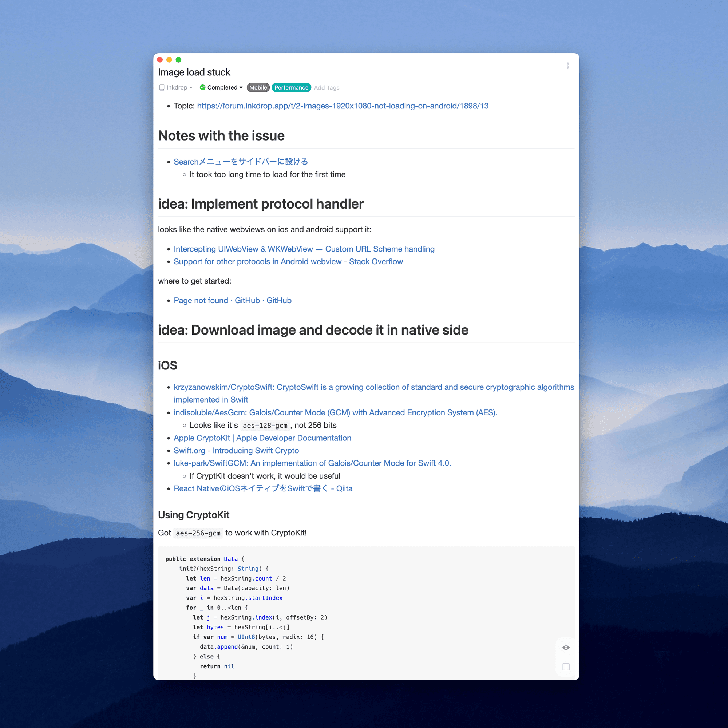This screenshot has width=728, height=728.
Task: Open the luke-park/SwiftGCM implementation link
Action: pos(312,463)
